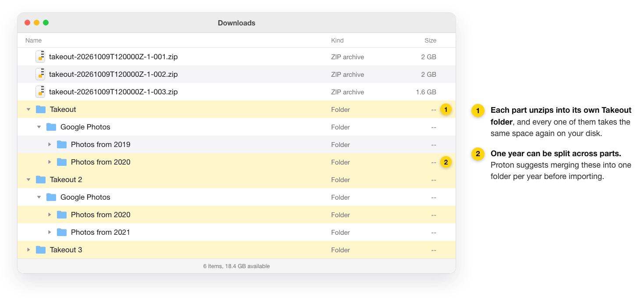Image resolution: width=644 pixels, height=301 pixels.
Task: Minimize the Downloads window with the yellow button
Action: pos(36,23)
